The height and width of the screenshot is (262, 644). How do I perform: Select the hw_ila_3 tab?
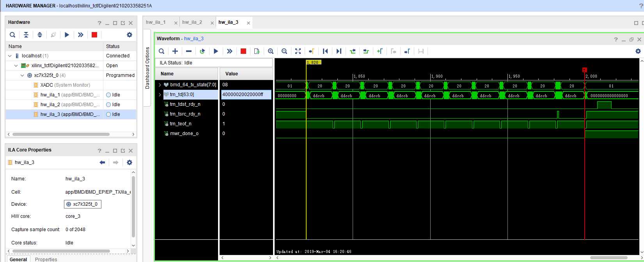coord(228,22)
